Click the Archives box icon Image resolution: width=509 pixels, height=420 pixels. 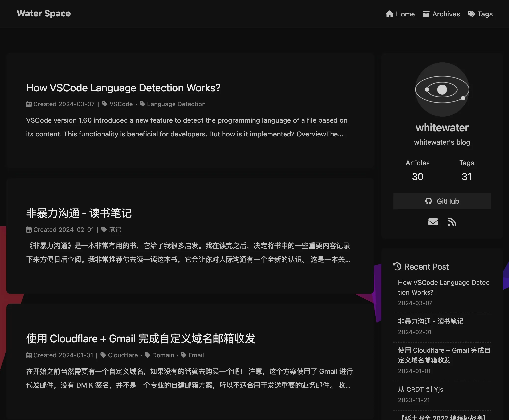click(x=426, y=14)
